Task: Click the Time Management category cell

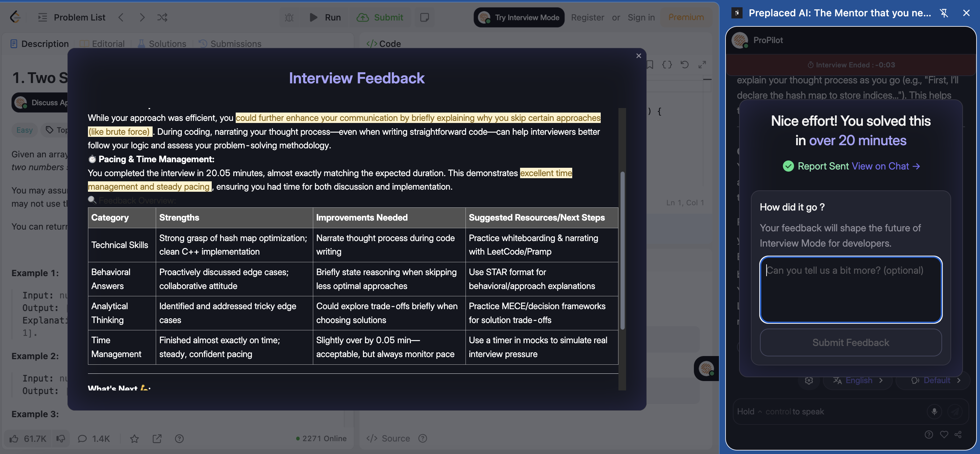Action: 122,347
